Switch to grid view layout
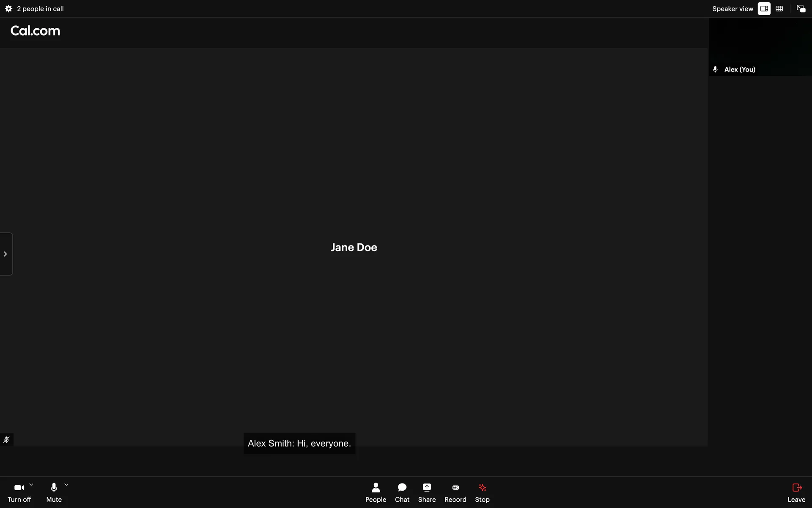Image resolution: width=812 pixels, height=508 pixels. tap(779, 8)
